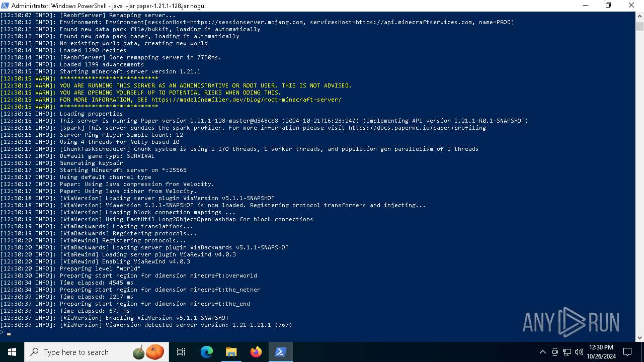Screen dimensions: 644x362
Task: Click the vertical scrollbar thumb
Action: [639, 26]
